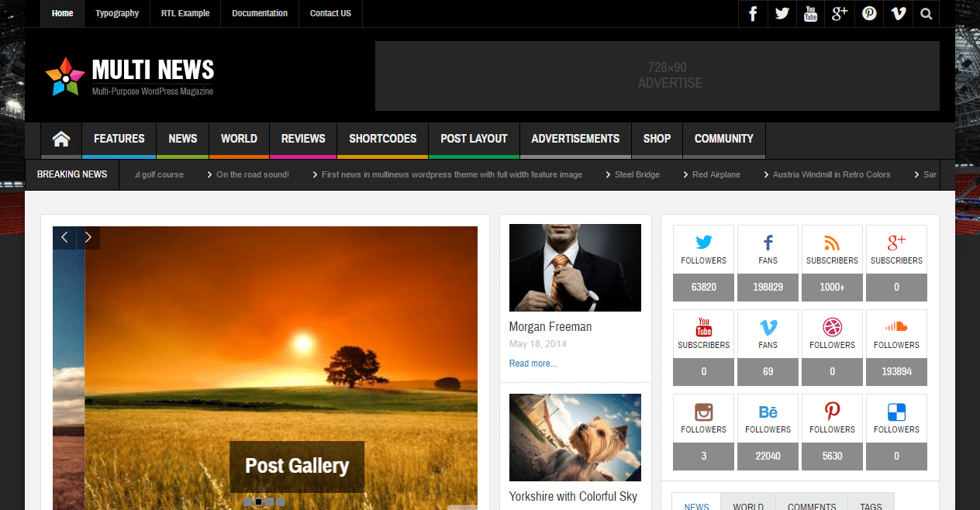
Task: Click Instagram followers counter icon
Action: [704, 412]
